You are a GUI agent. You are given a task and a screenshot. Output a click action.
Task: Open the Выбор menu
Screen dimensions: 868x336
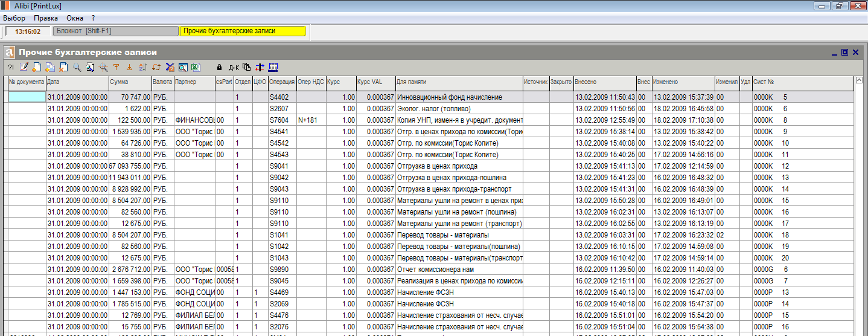coord(14,18)
